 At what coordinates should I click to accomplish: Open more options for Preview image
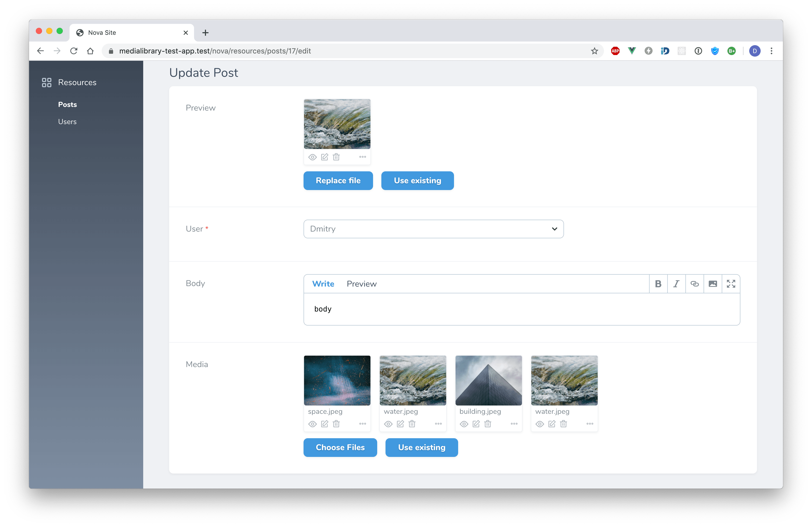[362, 157]
